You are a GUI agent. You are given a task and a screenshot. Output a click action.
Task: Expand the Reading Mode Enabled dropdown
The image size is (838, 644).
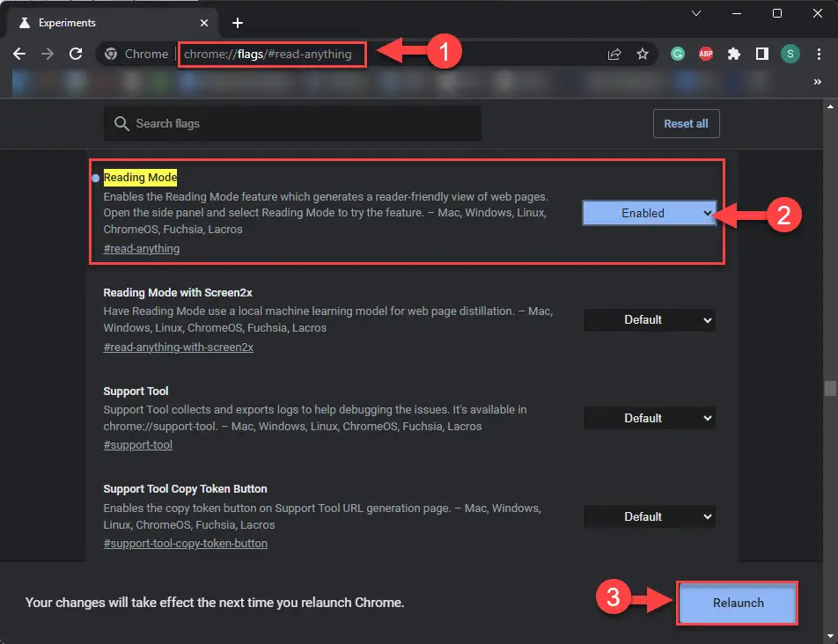649,213
